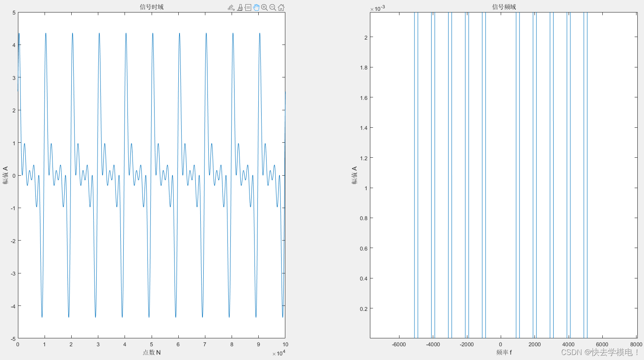Activate the zoom in magnifier

(x=265, y=7)
